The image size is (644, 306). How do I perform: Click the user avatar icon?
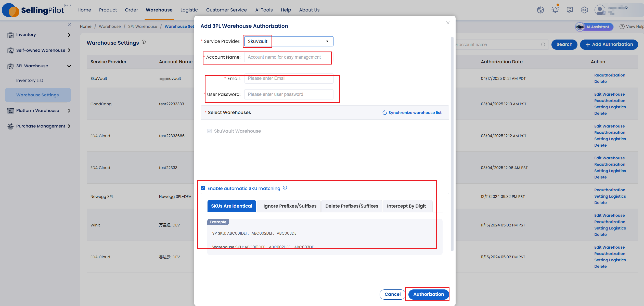click(600, 10)
